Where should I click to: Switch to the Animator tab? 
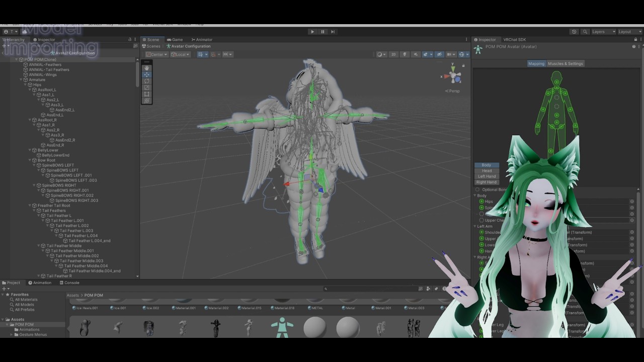(202, 40)
